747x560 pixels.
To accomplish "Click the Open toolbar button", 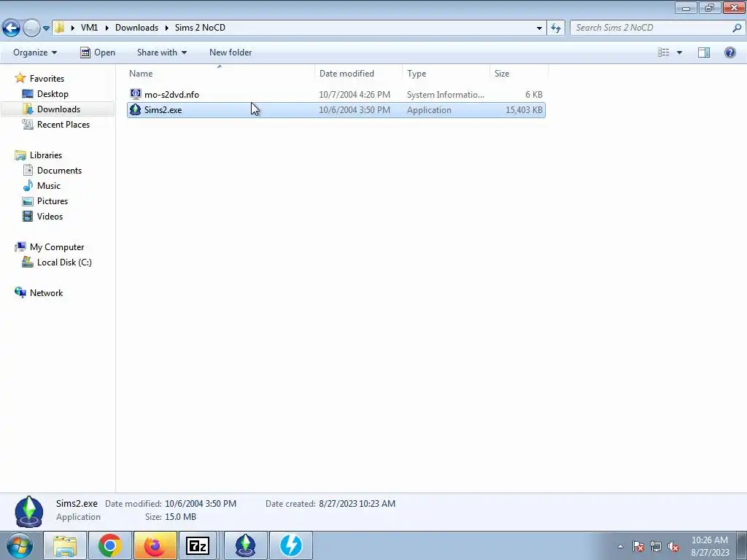I will click(x=98, y=52).
